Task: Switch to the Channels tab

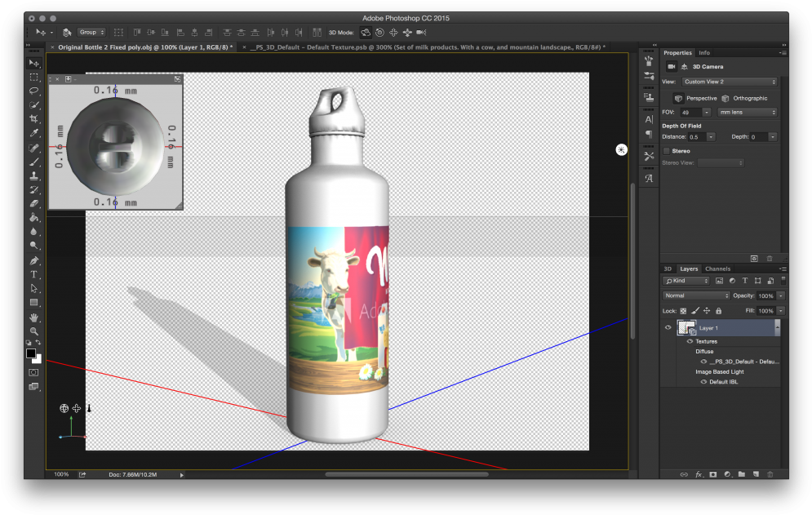Action: [717, 269]
